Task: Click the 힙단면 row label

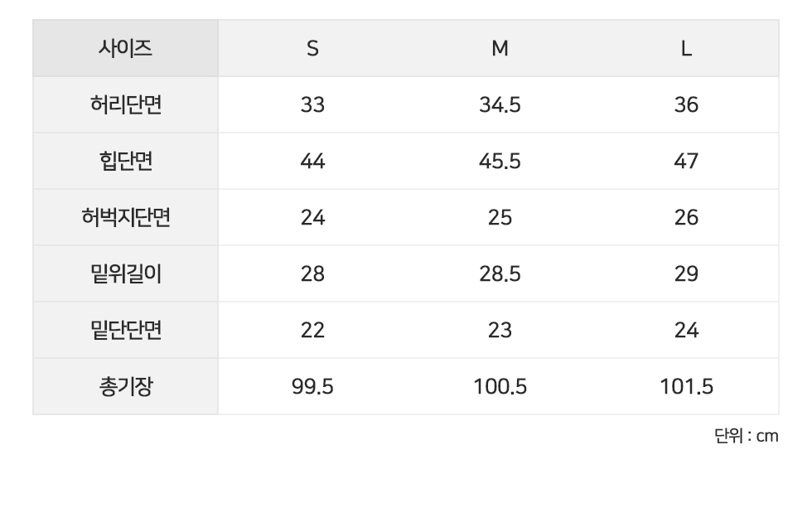Action: pos(125,162)
